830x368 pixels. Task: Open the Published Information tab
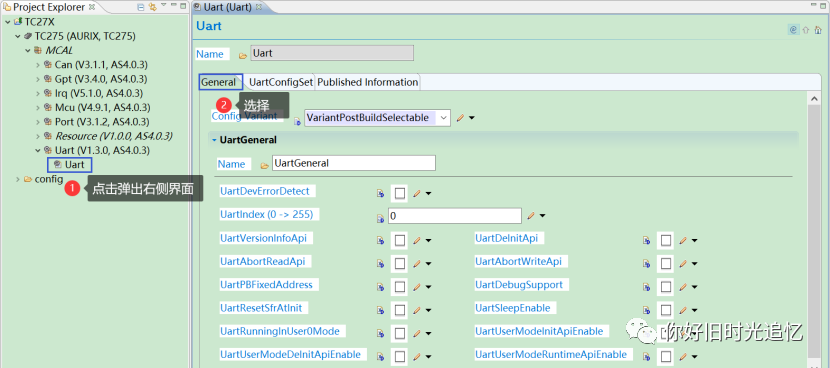(x=367, y=82)
